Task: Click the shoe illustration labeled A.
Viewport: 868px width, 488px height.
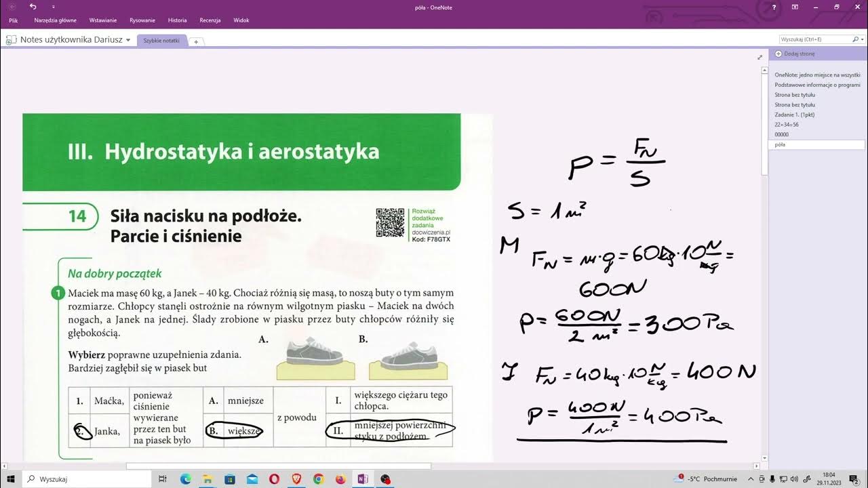Action: tap(315, 359)
